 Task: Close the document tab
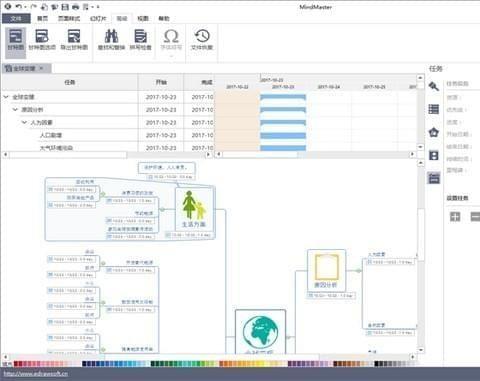click(41, 68)
